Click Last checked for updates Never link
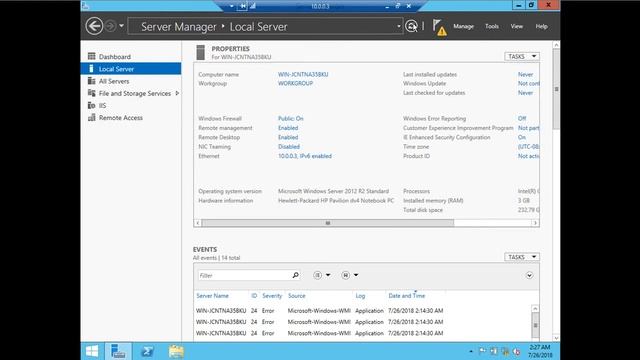The image size is (640, 360). (525, 93)
